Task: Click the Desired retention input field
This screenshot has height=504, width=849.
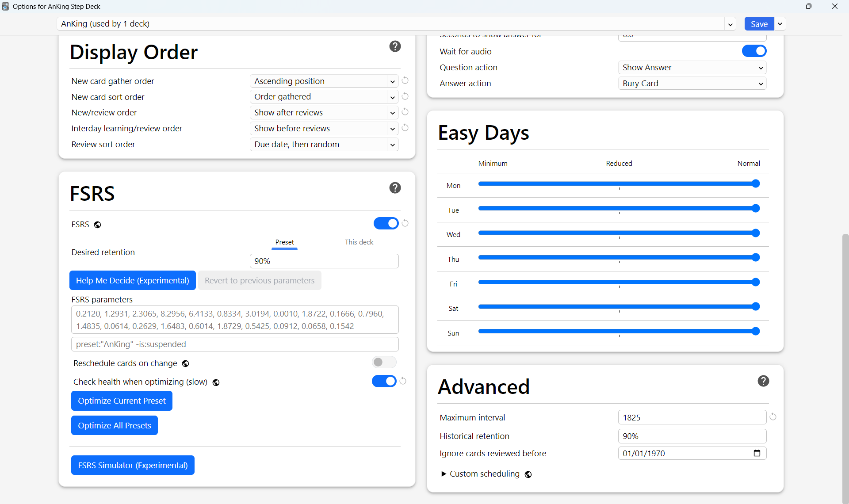Action: 324,261
